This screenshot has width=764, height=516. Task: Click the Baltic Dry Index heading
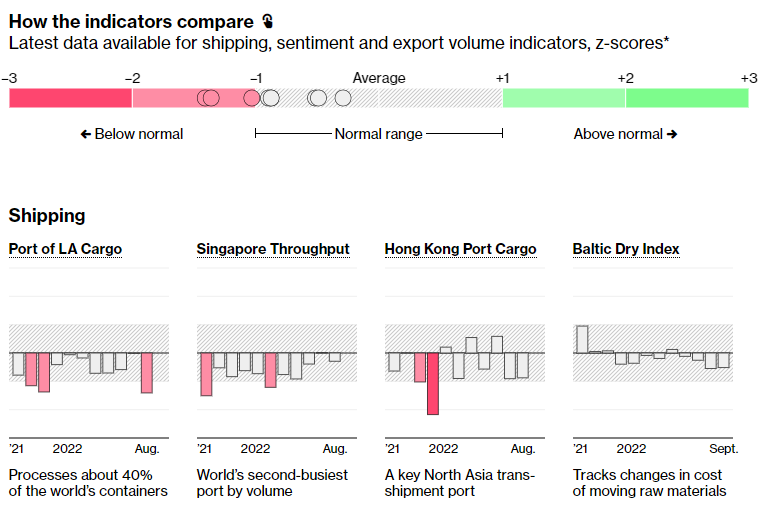pos(624,249)
